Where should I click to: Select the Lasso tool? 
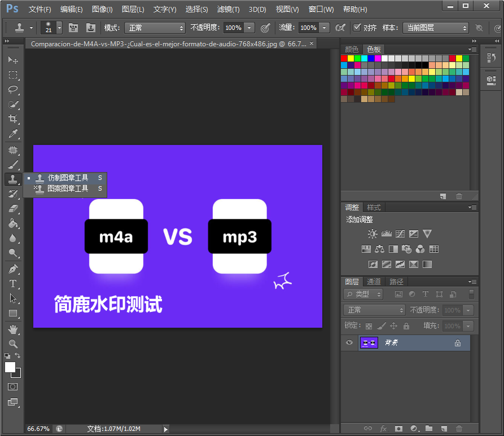coord(13,89)
